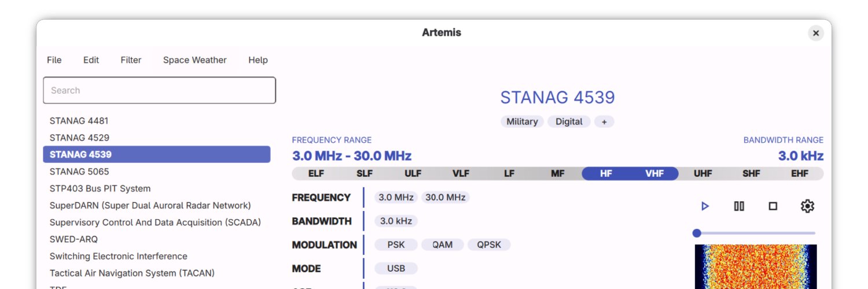Click the 3.0 MHz - 30.0 MHz range value
868x289 pixels.
tap(352, 156)
